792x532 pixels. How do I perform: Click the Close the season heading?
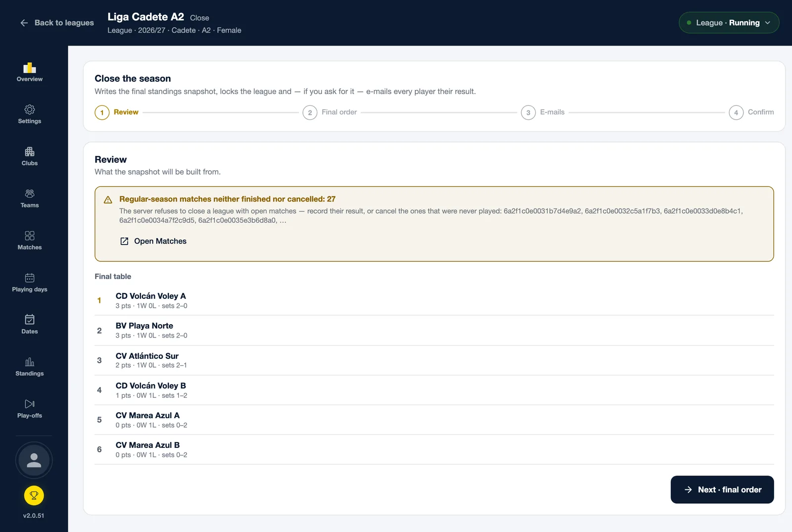pos(133,78)
